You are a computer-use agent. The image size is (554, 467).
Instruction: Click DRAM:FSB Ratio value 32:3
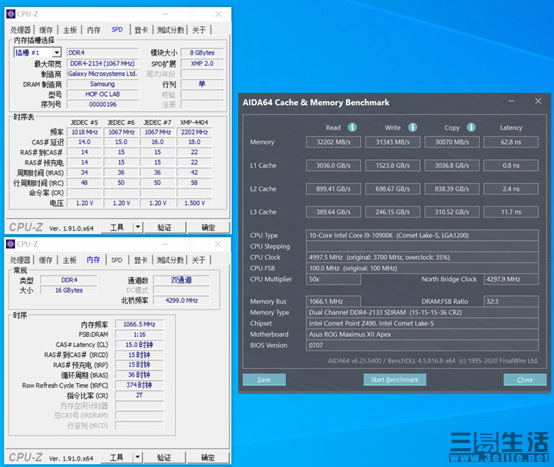pyautogui.click(x=511, y=301)
